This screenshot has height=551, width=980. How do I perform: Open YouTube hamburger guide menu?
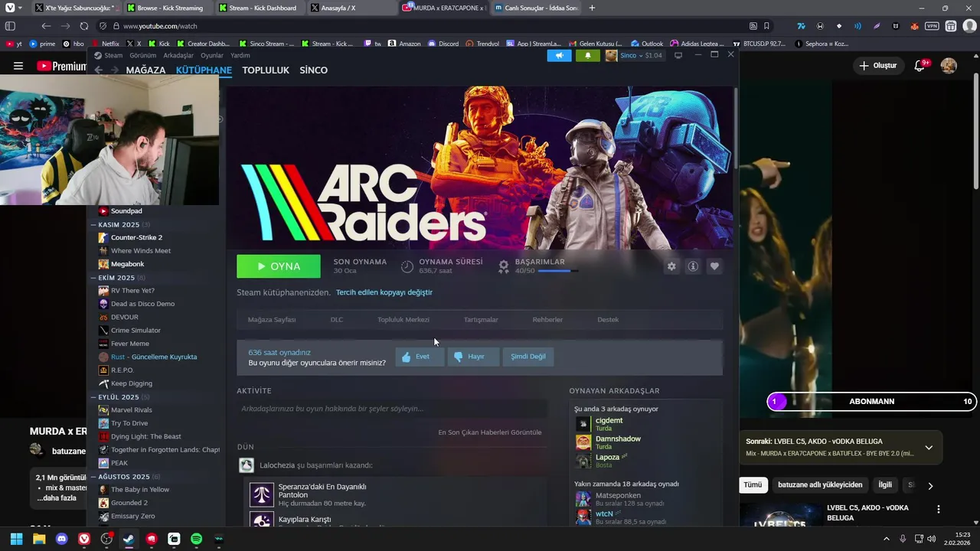18,66
